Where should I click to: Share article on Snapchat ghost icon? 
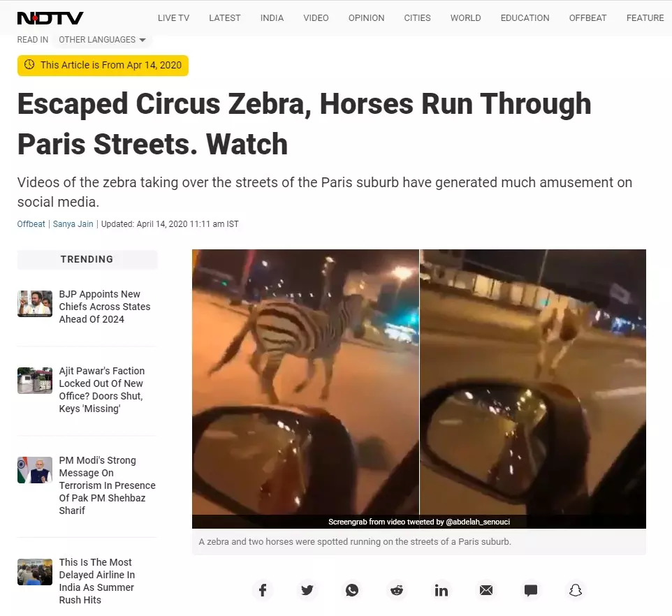click(575, 590)
